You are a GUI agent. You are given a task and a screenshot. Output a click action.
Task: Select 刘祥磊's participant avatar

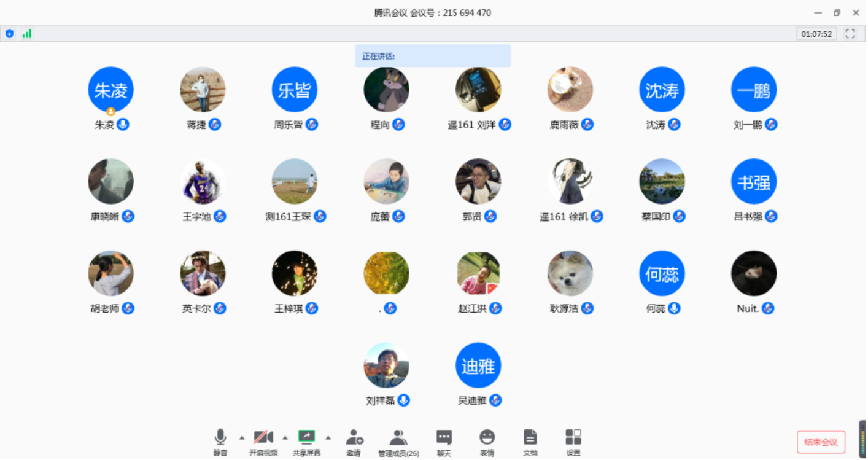pyautogui.click(x=386, y=365)
